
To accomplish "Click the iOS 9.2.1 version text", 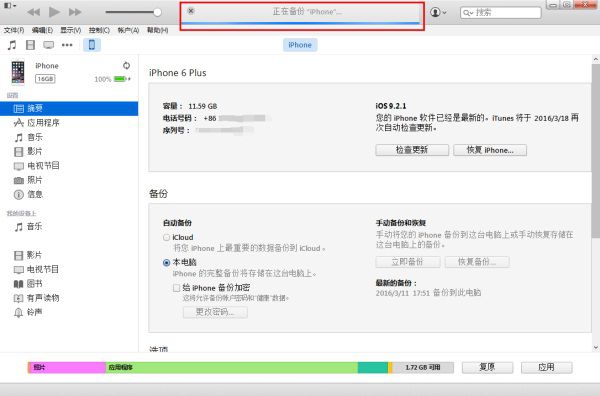I will 391,106.
